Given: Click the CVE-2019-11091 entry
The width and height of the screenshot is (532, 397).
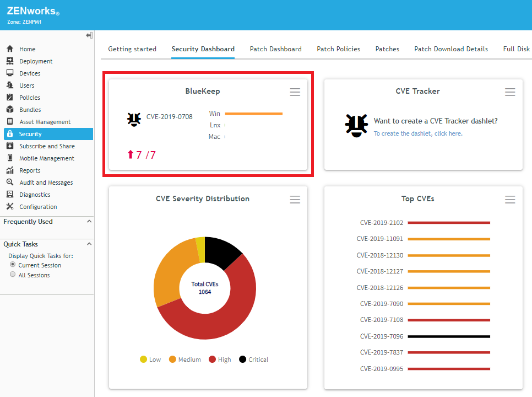Looking at the screenshot, I should tap(379, 239).
